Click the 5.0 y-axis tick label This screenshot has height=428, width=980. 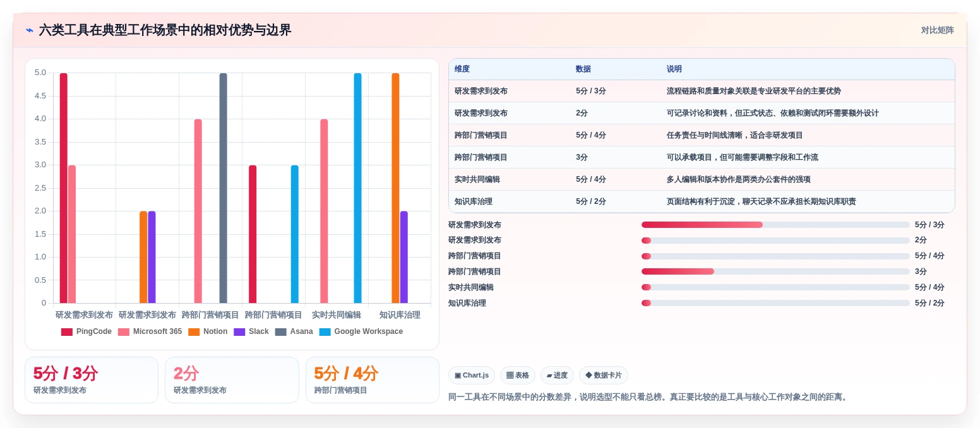coord(40,73)
